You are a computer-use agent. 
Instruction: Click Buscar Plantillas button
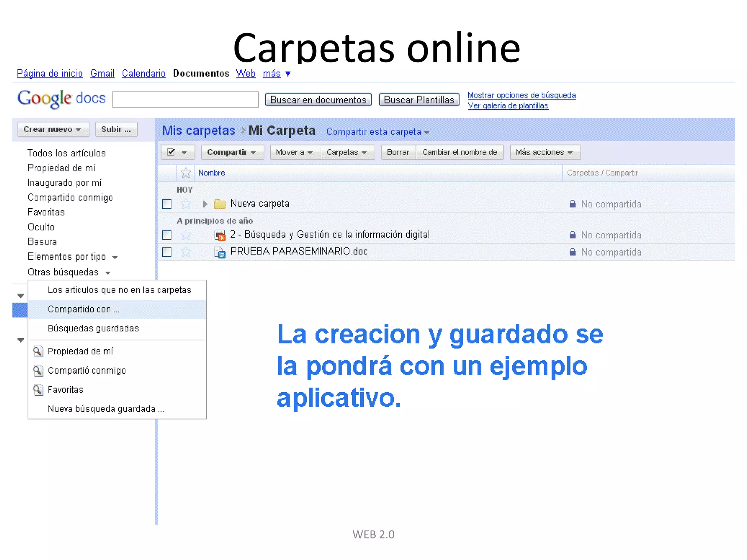(x=419, y=100)
